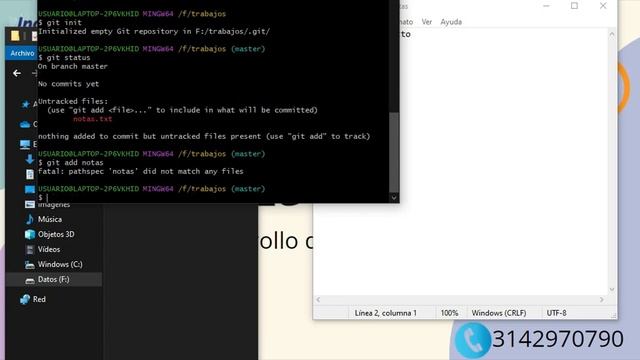Click the '$ git init' command line
The width and height of the screenshot is (640, 360).
(60, 22)
